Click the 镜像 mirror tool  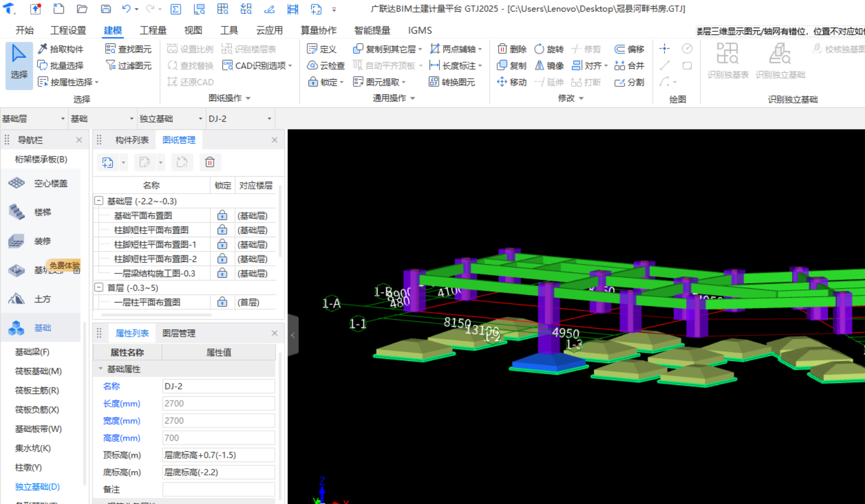click(549, 65)
